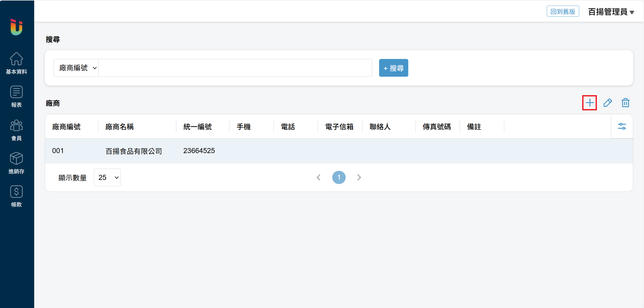Image resolution: width=644 pixels, height=308 pixels.
Task: Click the 回到舊版 button
Action: click(563, 11)
